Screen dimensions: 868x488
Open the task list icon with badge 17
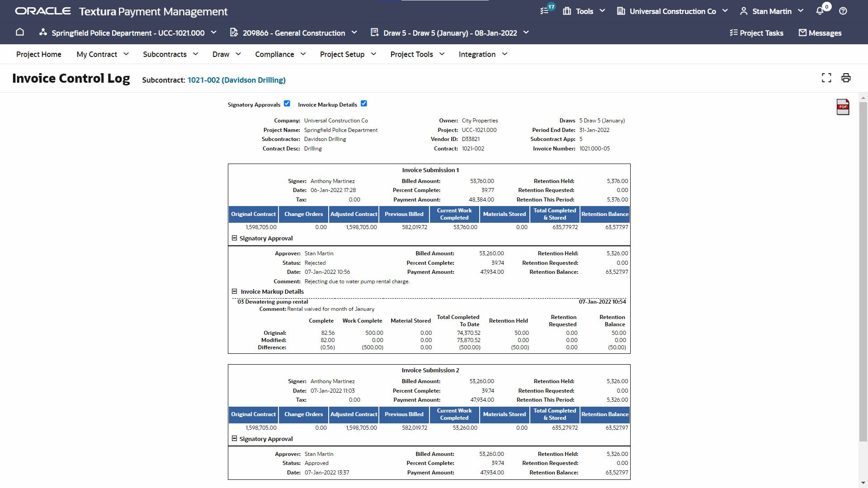point(545,11)
